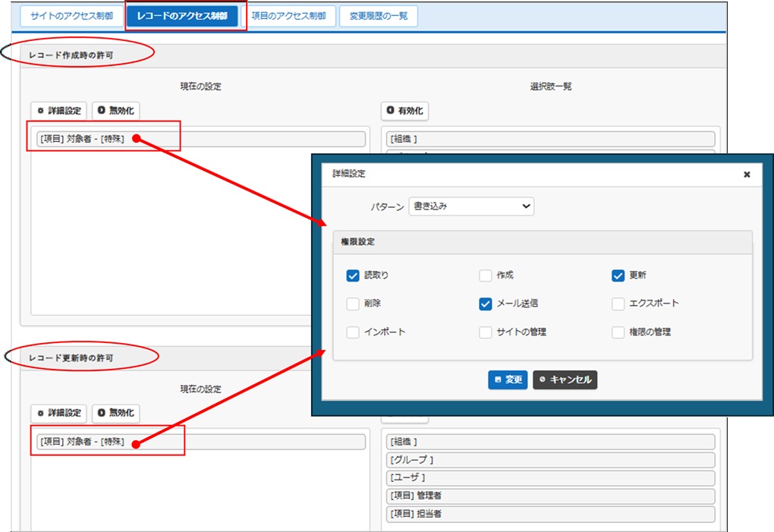
Task: Uncheck the 読取り checkbox
Action: pos(353,275)
